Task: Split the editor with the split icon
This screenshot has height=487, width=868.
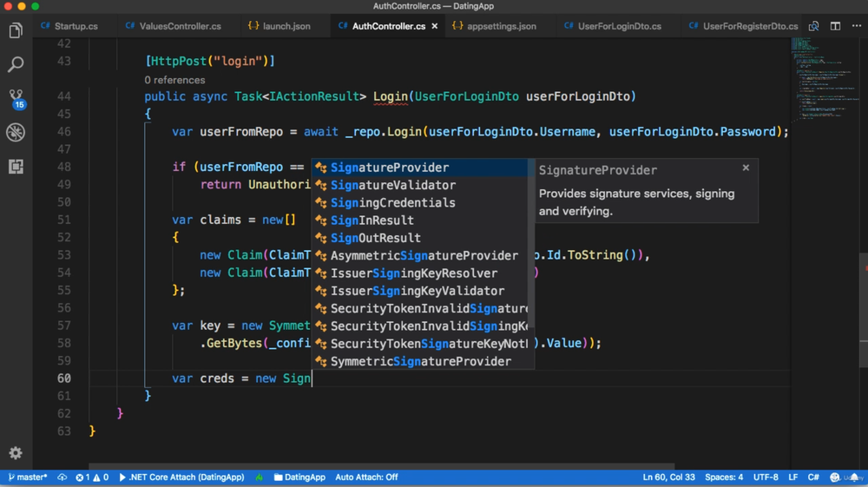Action: pos(835,26)
